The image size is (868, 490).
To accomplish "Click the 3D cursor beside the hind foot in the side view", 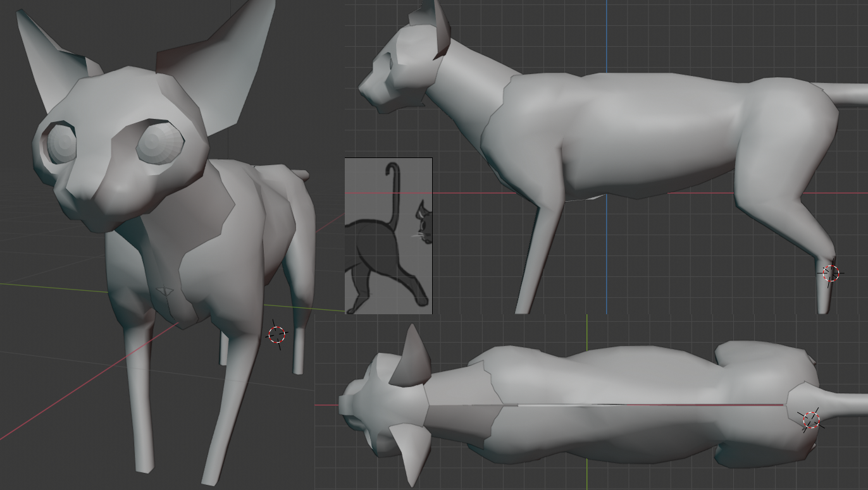I will pyautogui.click(x=831, y=274).
